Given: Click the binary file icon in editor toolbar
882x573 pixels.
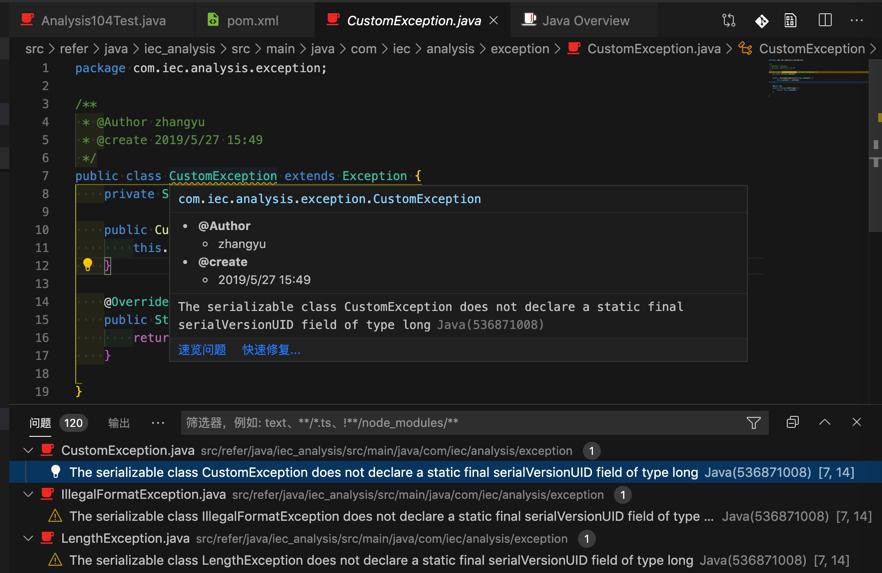Looking at the screenshot, I should tap(790, 20).
